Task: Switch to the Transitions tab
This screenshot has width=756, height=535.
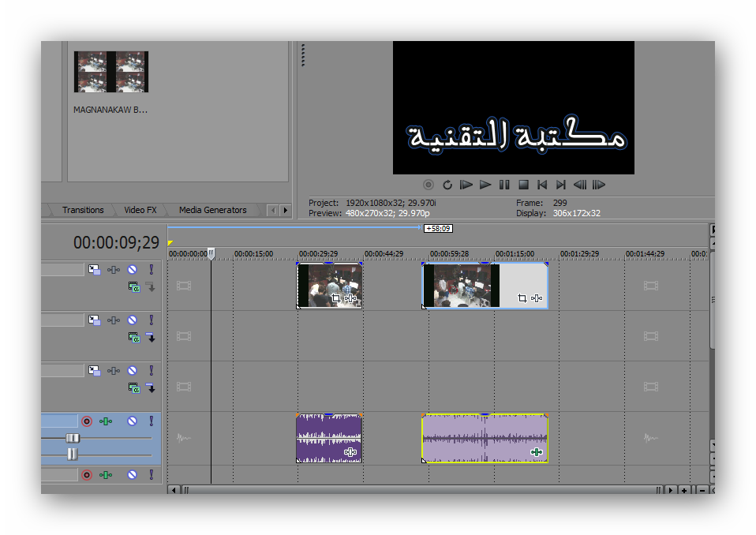Action: click(x=83, y=210)
